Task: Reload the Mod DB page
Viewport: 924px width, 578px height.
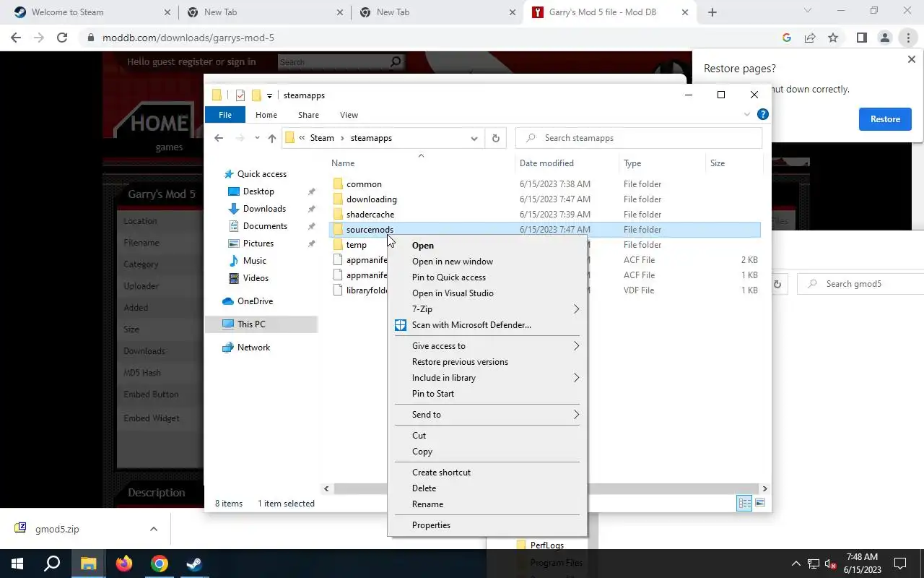Action: 62,38
